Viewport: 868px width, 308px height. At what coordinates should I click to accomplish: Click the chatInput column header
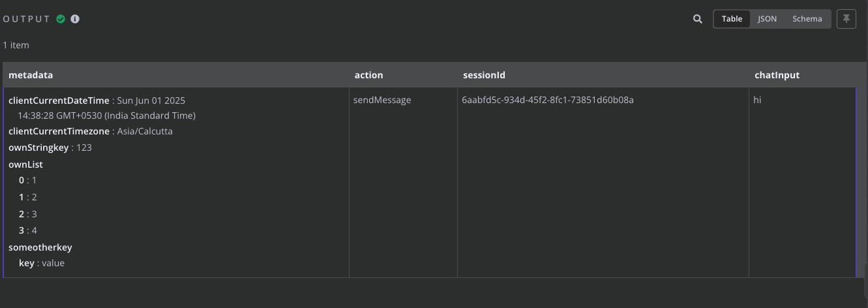[x=777, y=75]
